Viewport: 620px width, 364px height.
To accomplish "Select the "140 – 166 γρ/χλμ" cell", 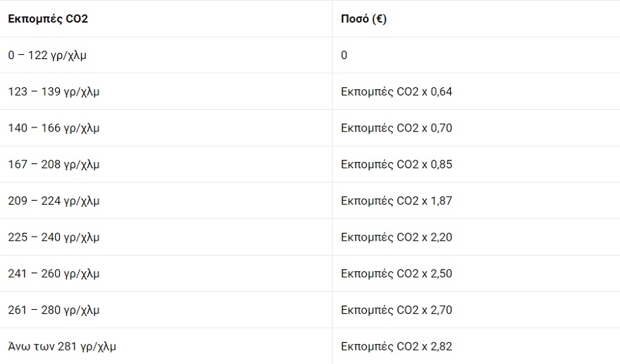I will pos(54,128).
